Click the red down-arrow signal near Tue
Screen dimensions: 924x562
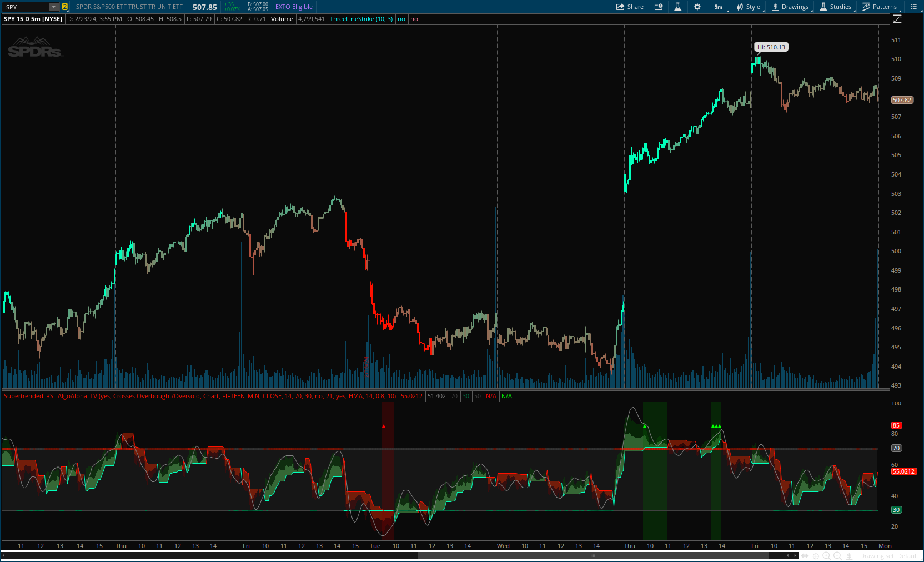[384, 426]
